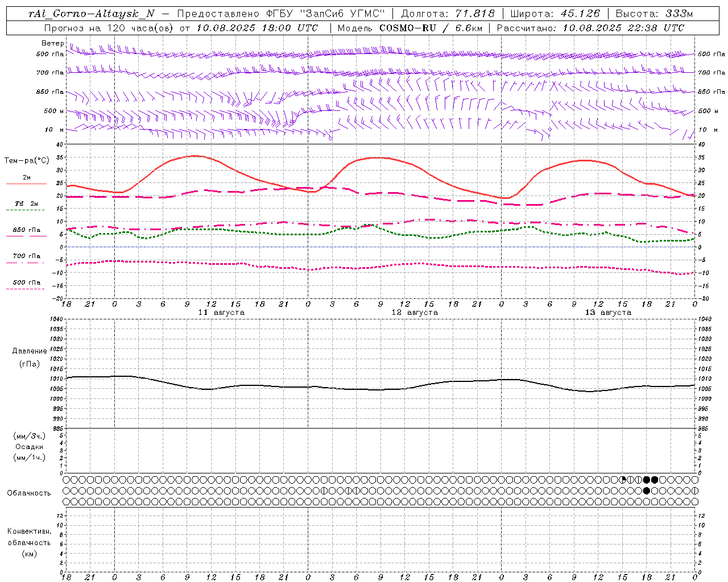Click the half-filled circle ending the middle cloud row
Image resolution: width=728 pixels, height=582 pixels.
pos(694,490)
